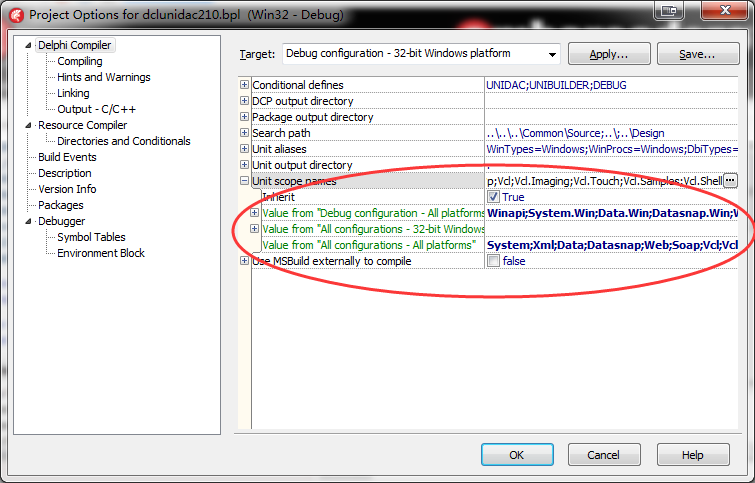This screenshot has height=483, width=755.
Task: Expand Unit output directory row
Action: (244, 165)
